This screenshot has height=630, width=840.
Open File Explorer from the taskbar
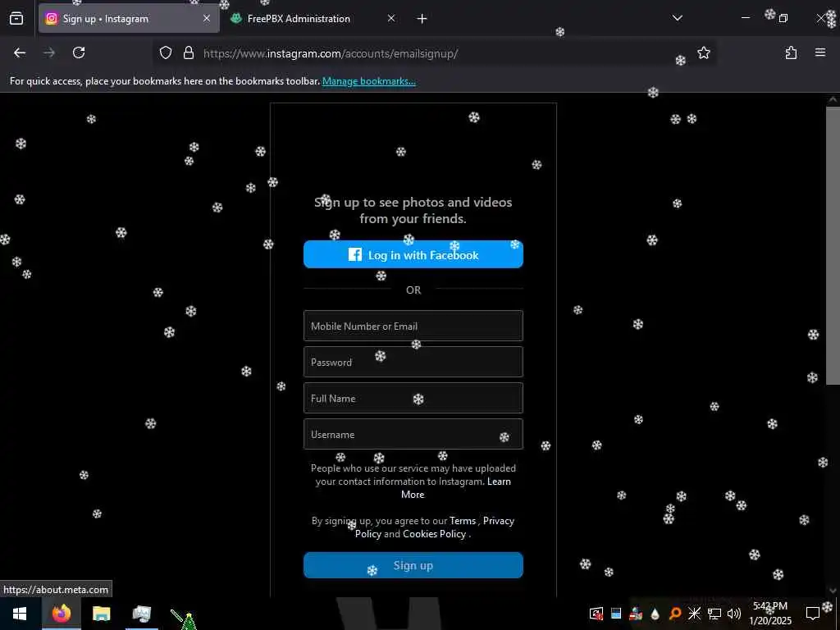pyautogui.click(x=101, y=614)
